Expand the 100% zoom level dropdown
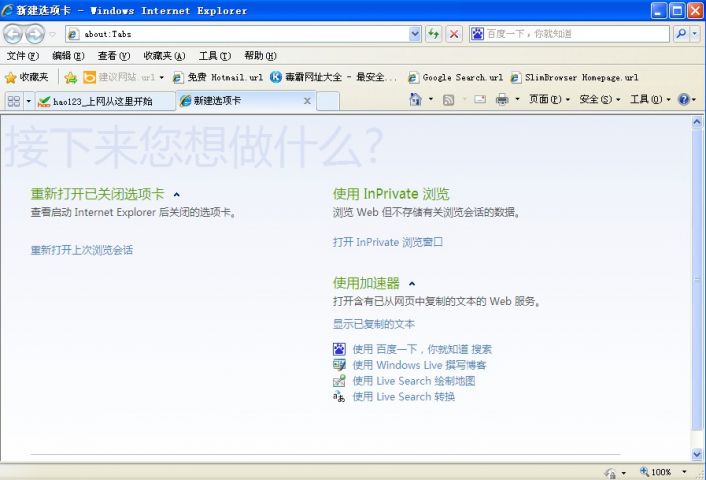Viewport: 706px width, 480px height. point(684,471)
